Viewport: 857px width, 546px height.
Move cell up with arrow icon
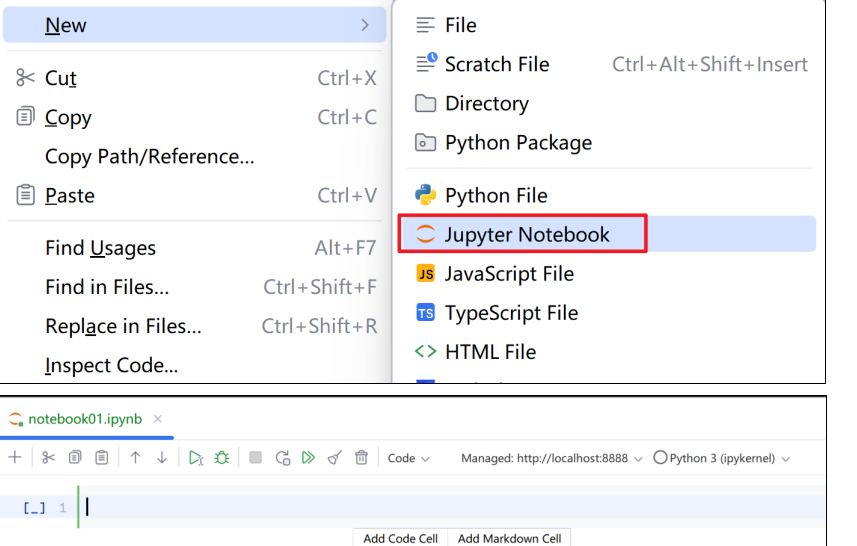135,457
